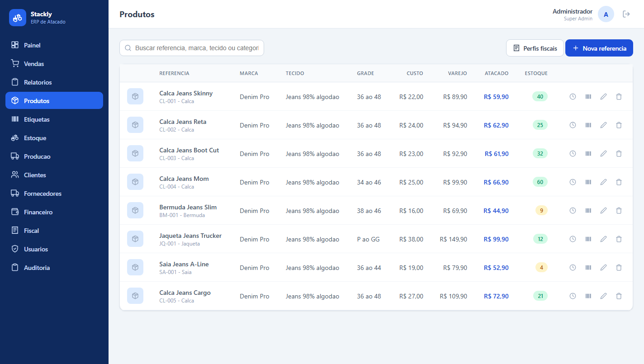Viewport: 644px width, 364px height.
Task: View history clock for Calca Jeans Reta
Action: tap(573, 125)
